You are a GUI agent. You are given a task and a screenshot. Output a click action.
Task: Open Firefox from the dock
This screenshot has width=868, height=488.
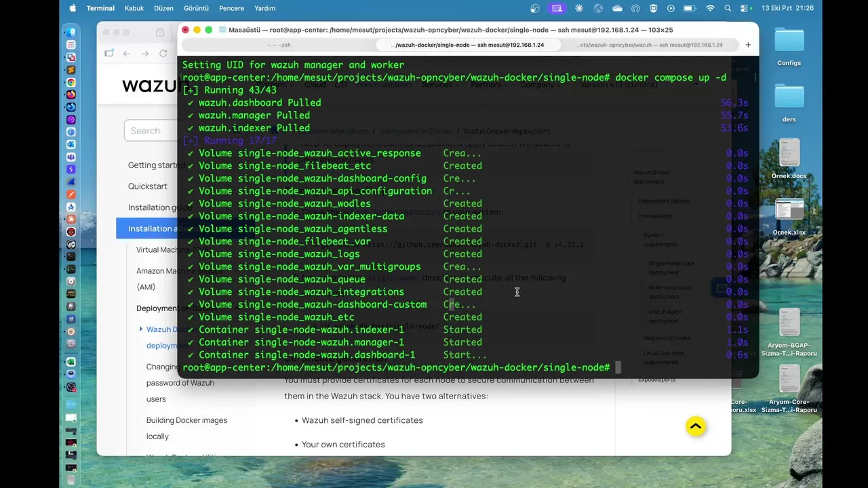(x=71, y=95)
